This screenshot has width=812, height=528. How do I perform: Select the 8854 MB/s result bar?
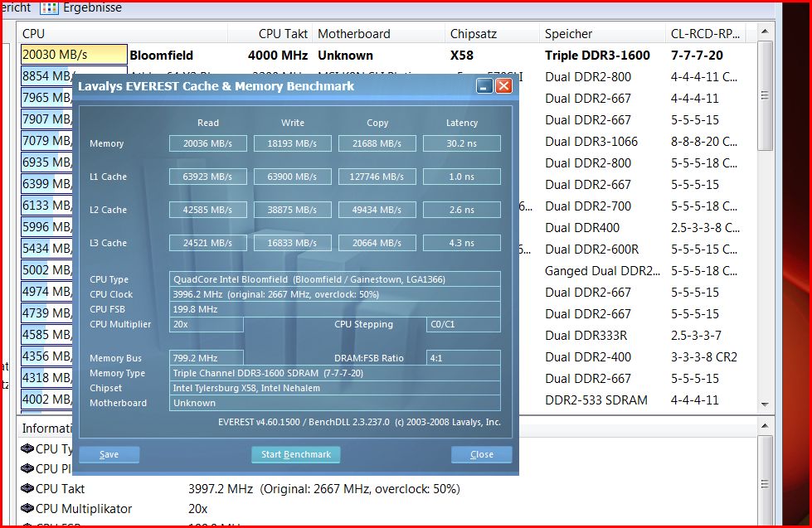pos(47,76)
